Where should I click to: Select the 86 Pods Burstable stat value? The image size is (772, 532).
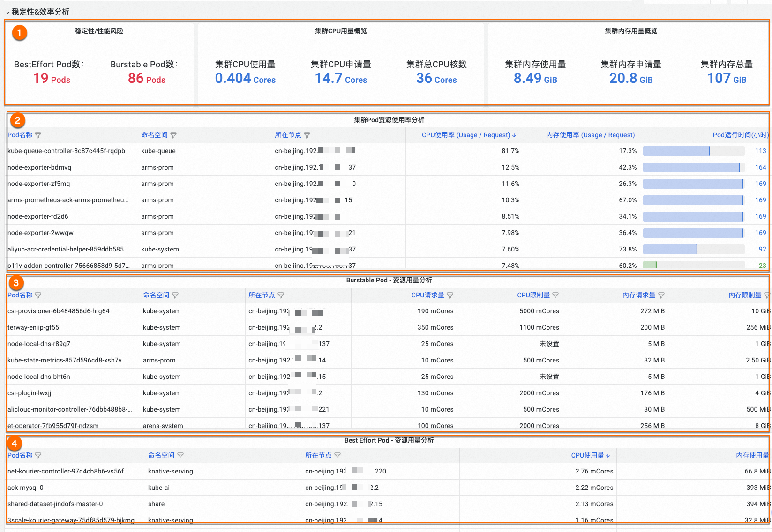(147, 78)
